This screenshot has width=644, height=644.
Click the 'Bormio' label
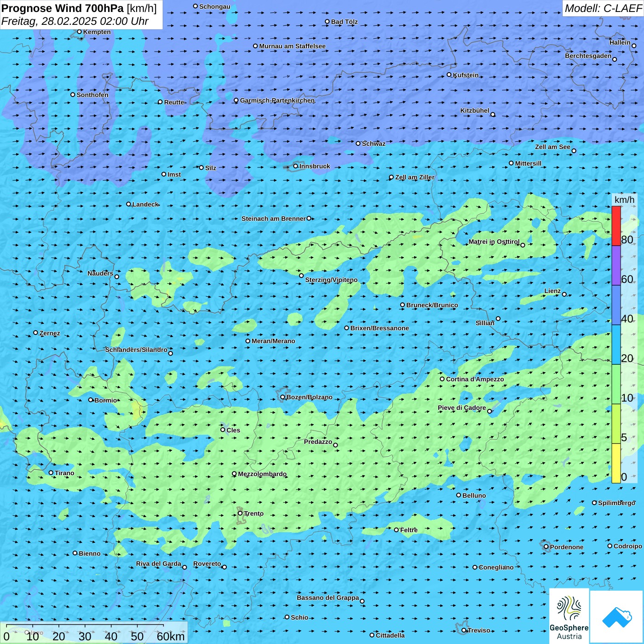coord(106,400)
